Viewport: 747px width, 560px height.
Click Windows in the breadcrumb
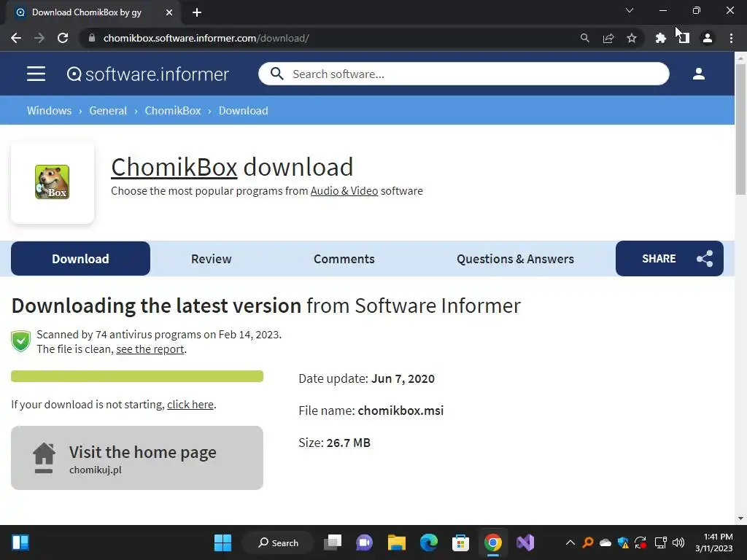click(49, 111)
